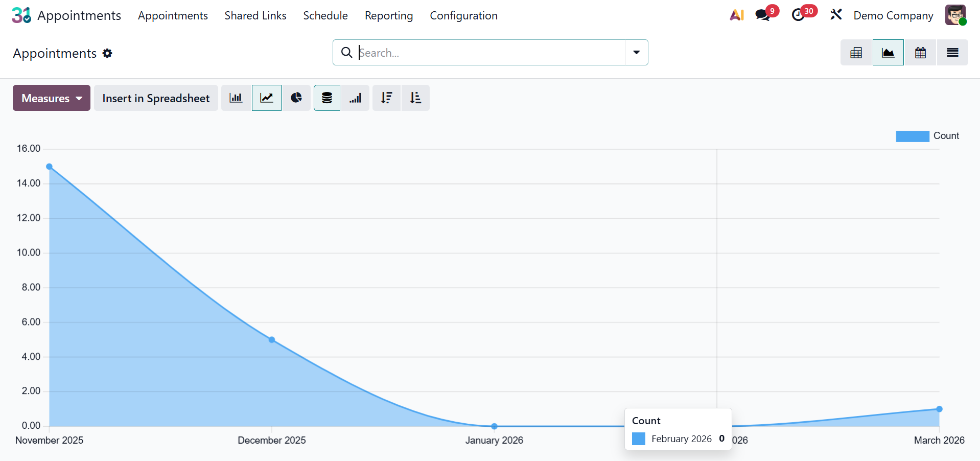Focus the Search input field
The image size is (980, 461).
(485, 53)
